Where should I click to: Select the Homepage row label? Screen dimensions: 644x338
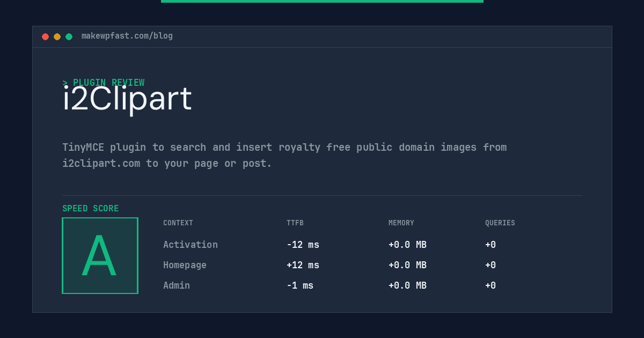point(185,265)
